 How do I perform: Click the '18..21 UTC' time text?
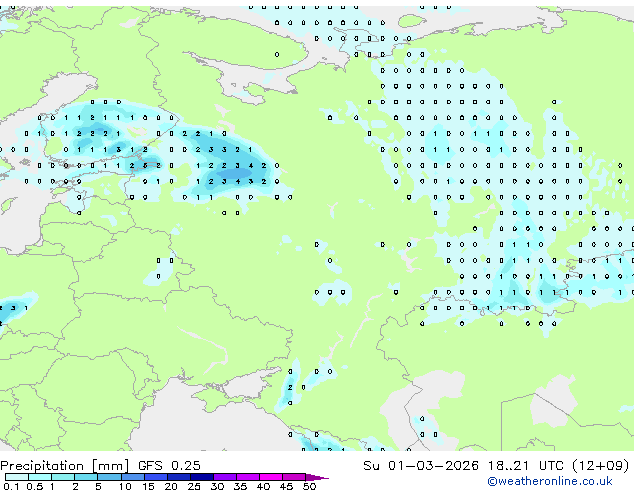pos(525,466)
